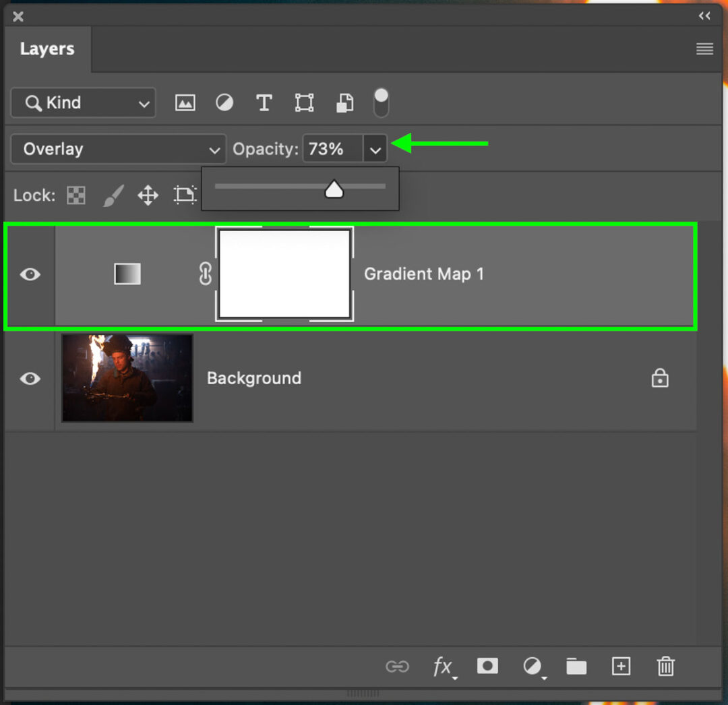This screenshot has height=705, width=728.
Task: Open the Overlay blend mode dropdown
Action: click(118, 149)
